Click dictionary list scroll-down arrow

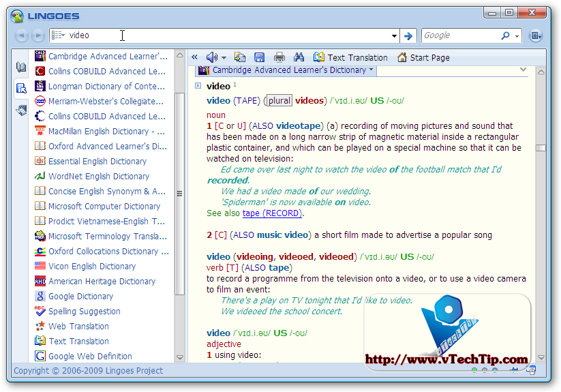pyautogui.click(x=179, y=357)
